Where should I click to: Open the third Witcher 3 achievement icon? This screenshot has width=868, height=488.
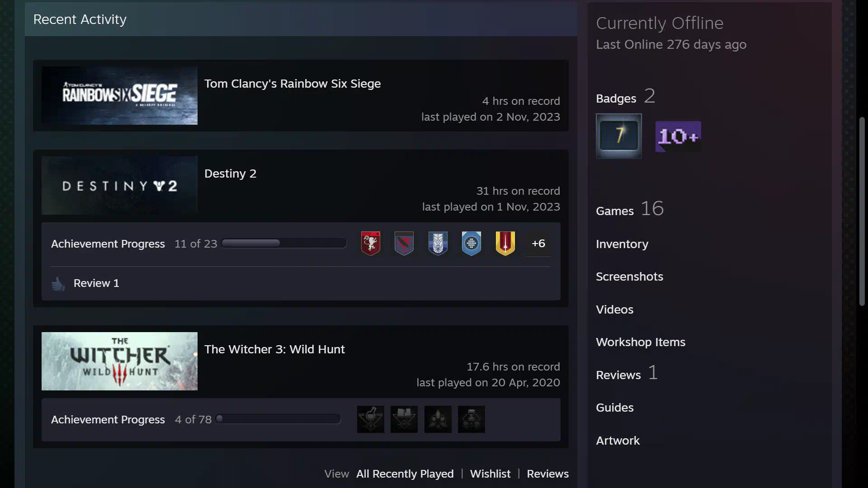click(x=438, y=419)
